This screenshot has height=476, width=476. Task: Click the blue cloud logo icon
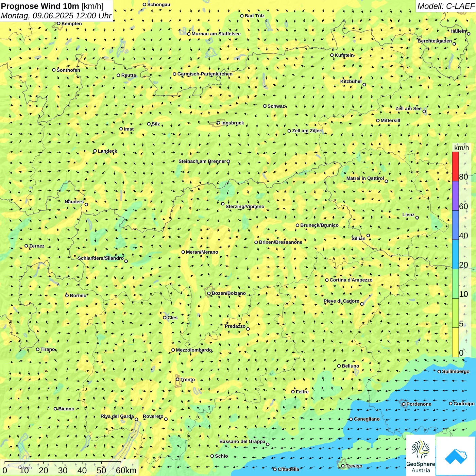[456, 456]
